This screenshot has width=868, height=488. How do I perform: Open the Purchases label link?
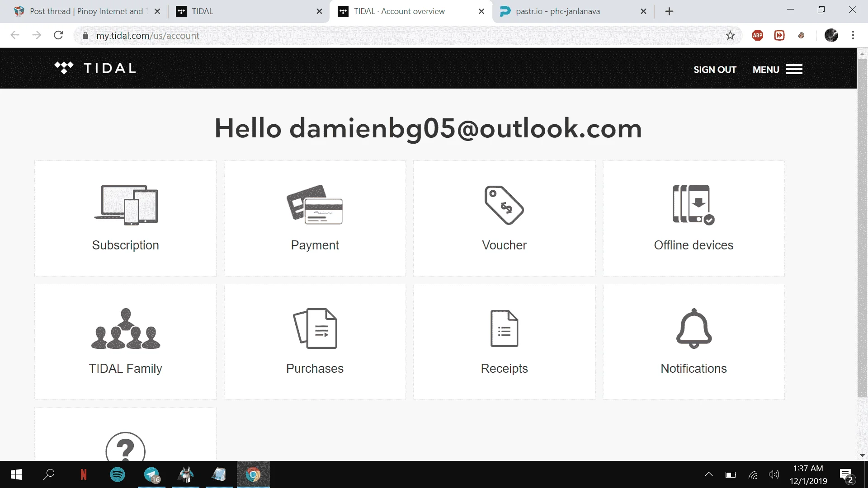(315, 368)
